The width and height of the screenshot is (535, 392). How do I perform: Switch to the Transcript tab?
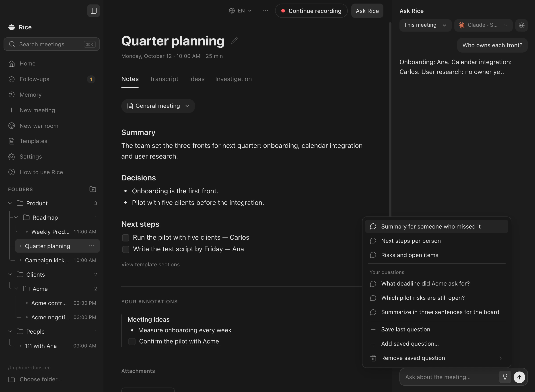point(164,79)
